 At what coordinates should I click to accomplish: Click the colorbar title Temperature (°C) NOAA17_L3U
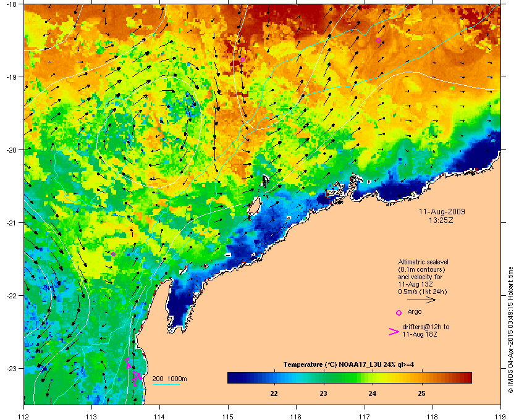348,365
